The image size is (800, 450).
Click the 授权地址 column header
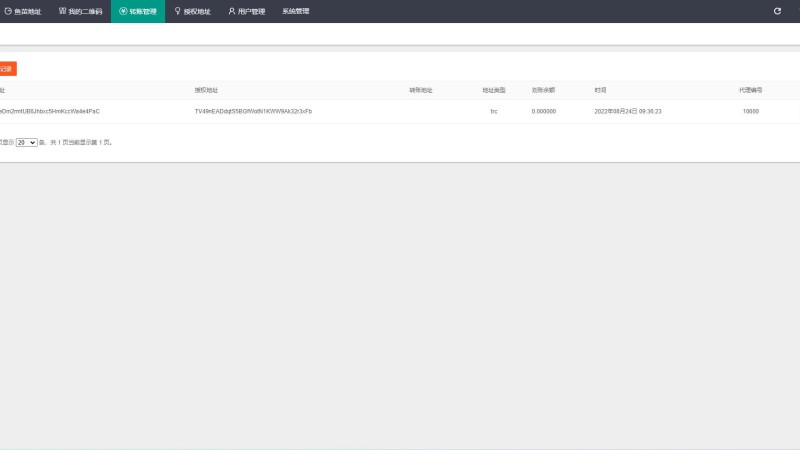pyautogui.click(x=206, y=90)
